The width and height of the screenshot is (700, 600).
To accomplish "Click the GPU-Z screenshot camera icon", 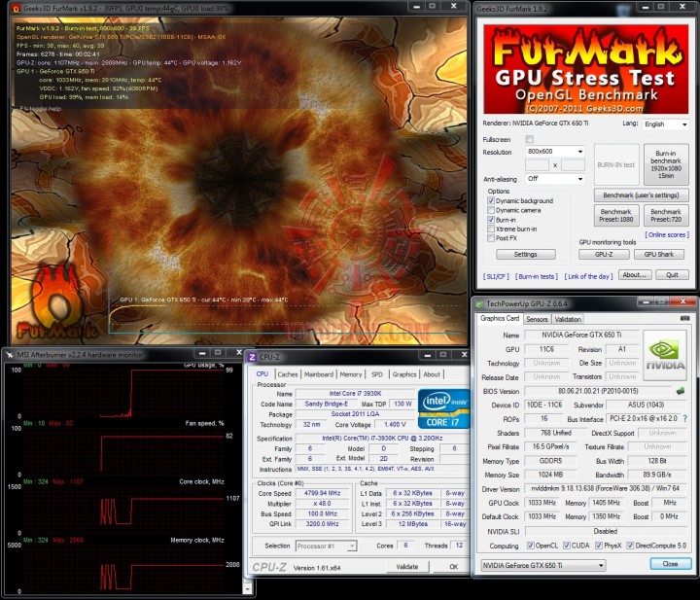I will click(683, 318).
